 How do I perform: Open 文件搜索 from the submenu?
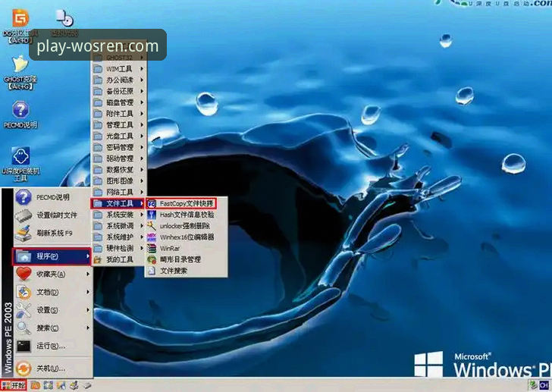click(186, 271)
